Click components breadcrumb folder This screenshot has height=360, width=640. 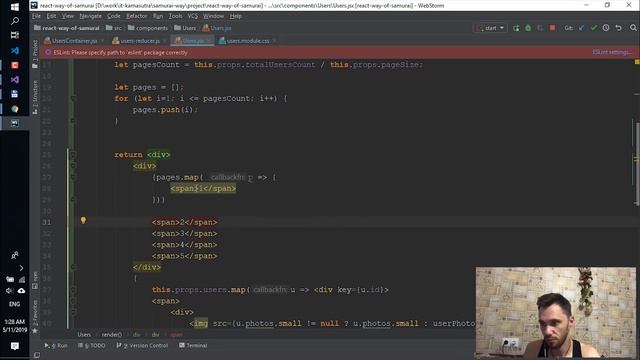click(148, 28)
